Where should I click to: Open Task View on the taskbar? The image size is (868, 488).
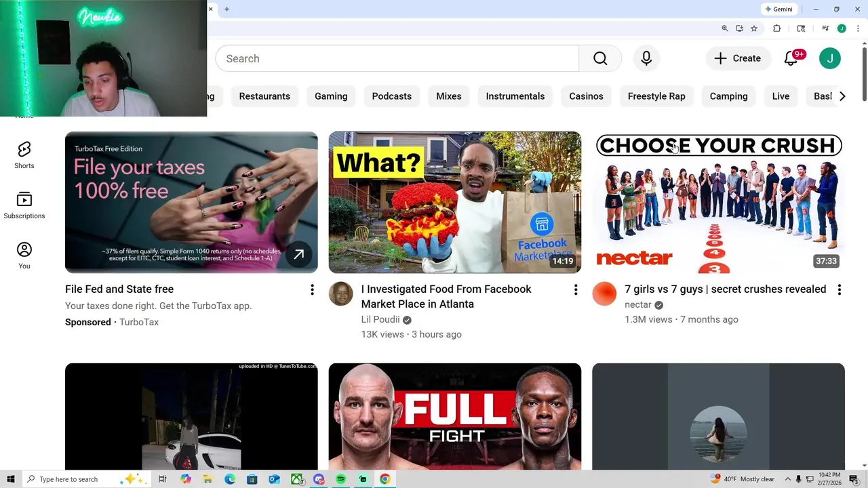163,479
